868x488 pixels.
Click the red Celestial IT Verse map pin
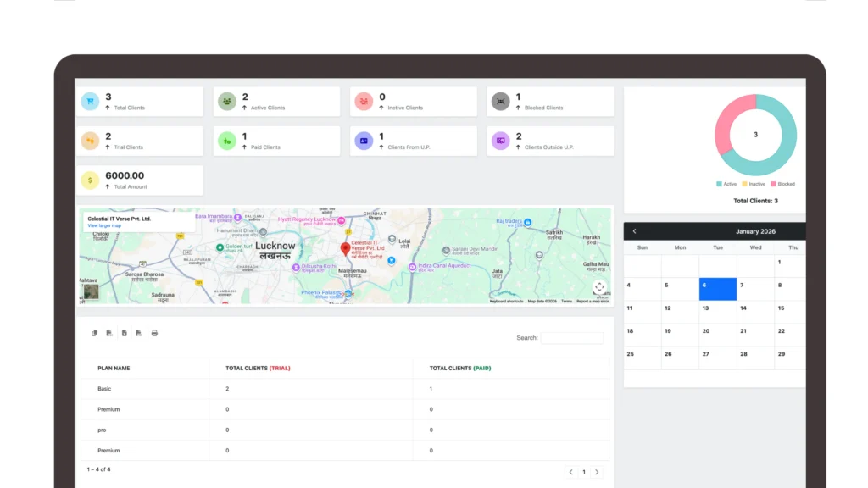click(345, 249)
